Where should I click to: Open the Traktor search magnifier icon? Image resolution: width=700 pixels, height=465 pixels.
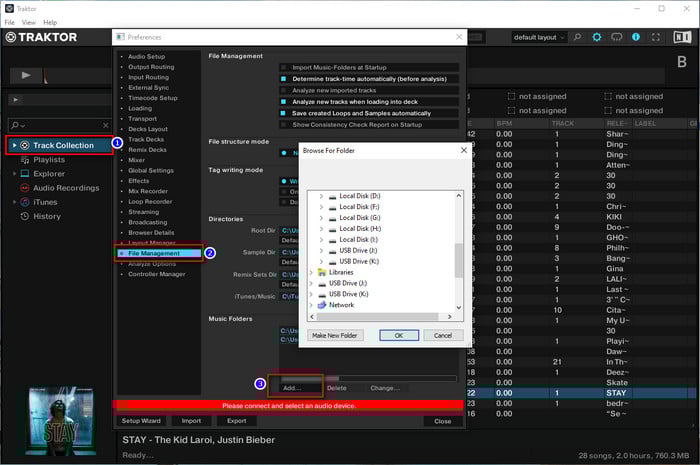click(577, 37)
